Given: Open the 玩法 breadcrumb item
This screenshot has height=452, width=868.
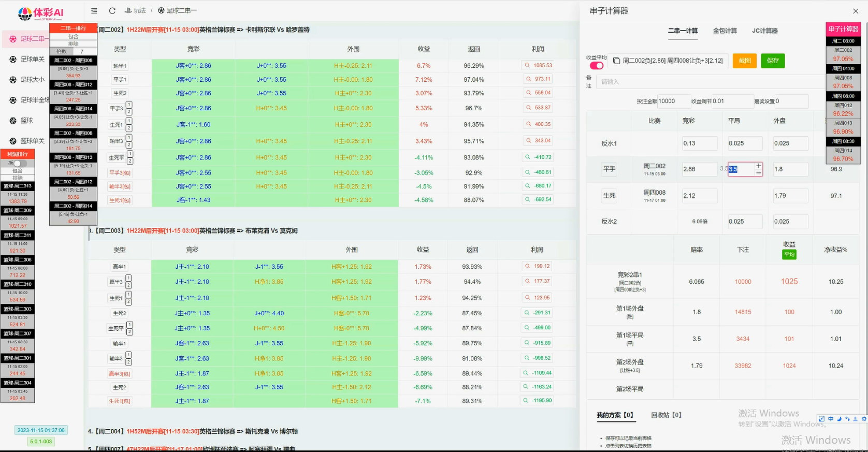Looking at the screenshot, I should [x=136, y=10].
